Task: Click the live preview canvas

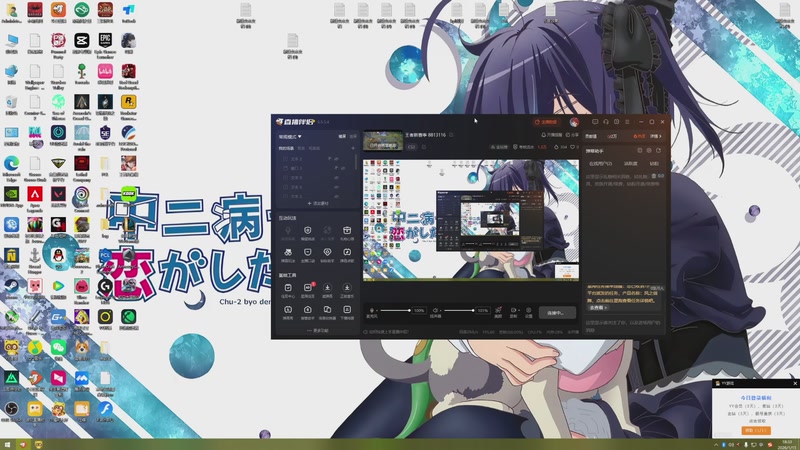Action: tap(471, 220)
